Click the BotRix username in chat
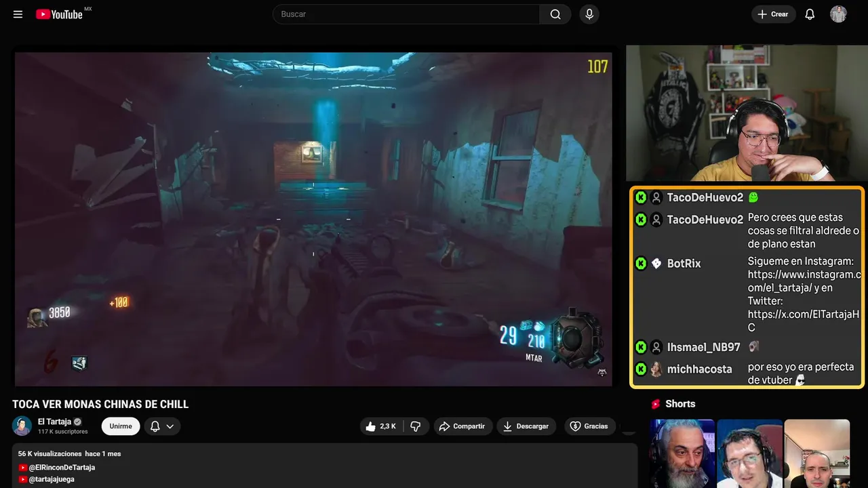The image size is (868, 488). coord(684,264)
